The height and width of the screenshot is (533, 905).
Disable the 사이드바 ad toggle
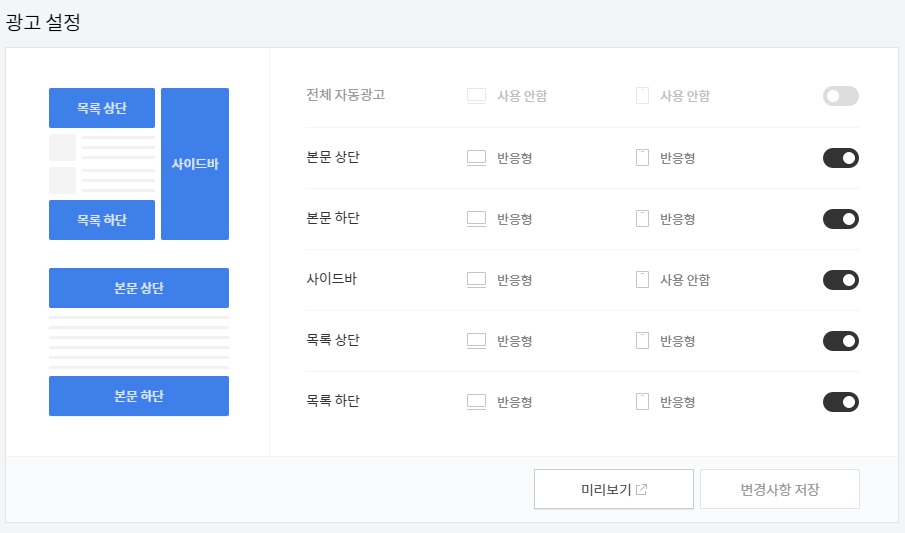(x=840, y=280)
